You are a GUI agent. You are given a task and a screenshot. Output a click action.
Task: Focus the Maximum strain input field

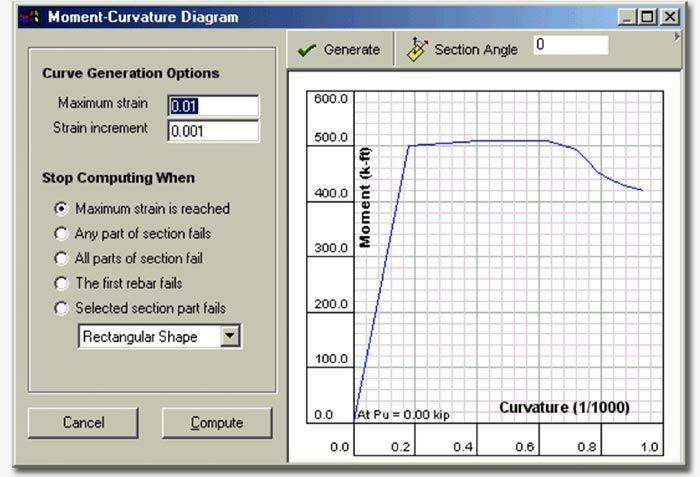213,106
